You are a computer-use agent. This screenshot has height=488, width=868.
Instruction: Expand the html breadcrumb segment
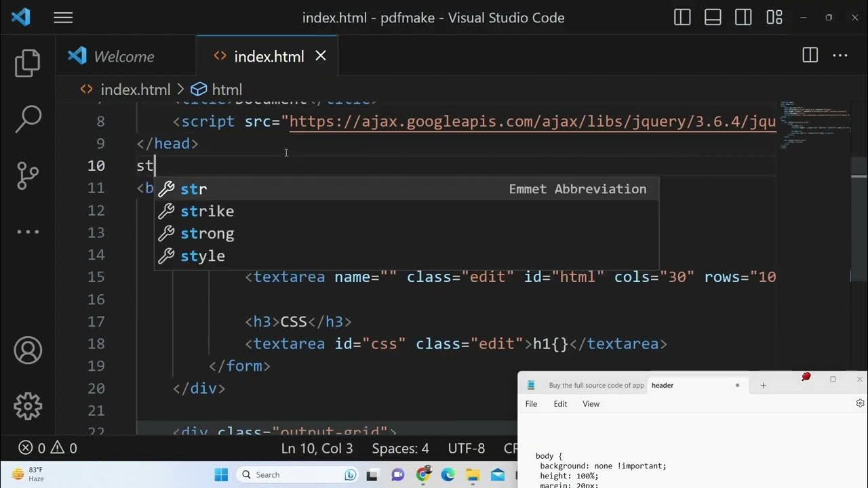tap(226, 89)
